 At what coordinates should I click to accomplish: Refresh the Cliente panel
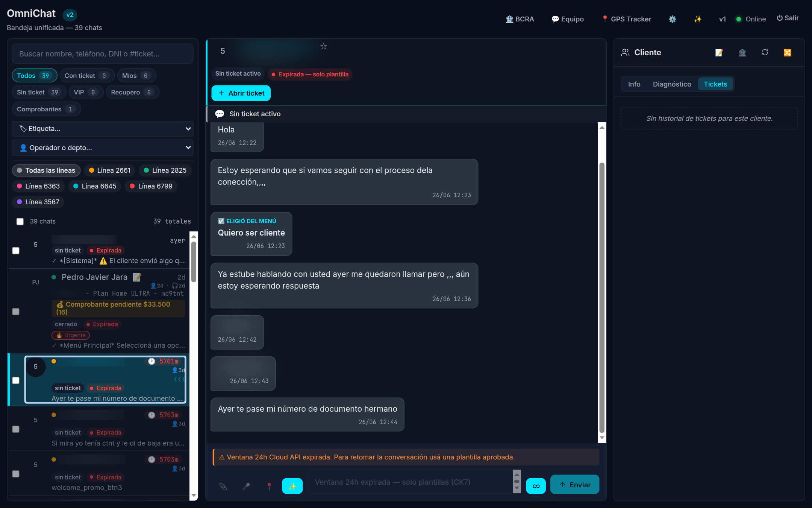[x=765, y=53]
